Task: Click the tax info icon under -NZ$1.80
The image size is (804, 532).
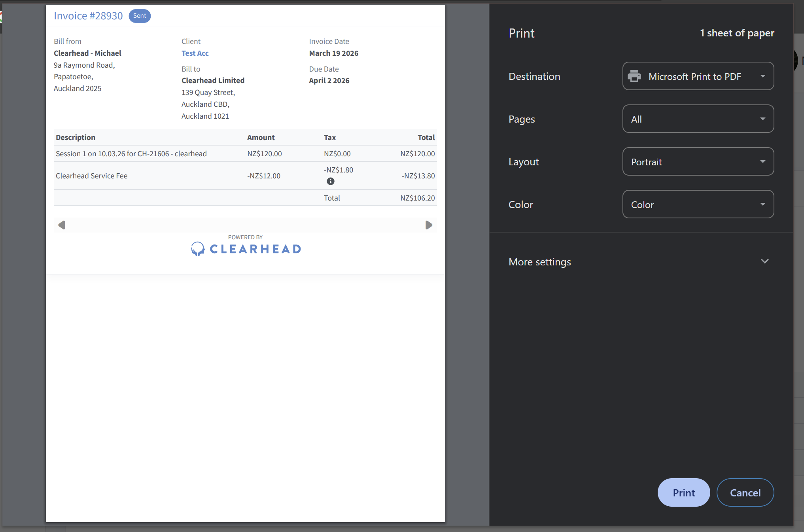Action: [x=331, y=181]
